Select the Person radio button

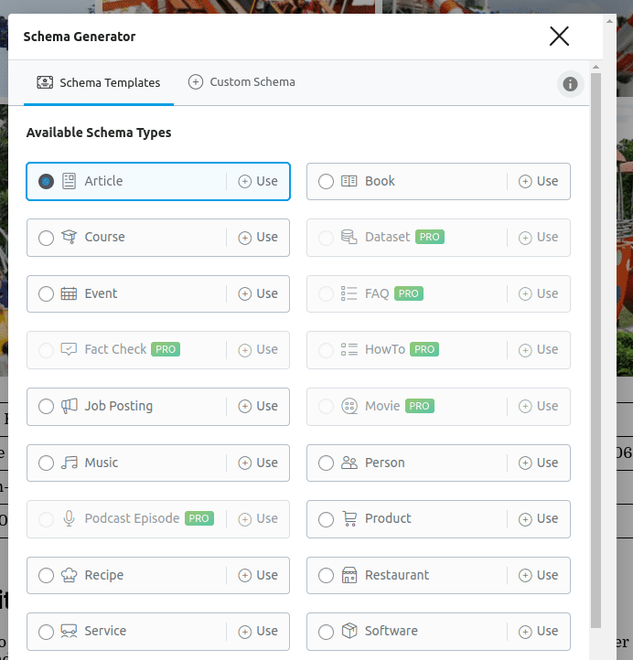[x=326, y=463]
